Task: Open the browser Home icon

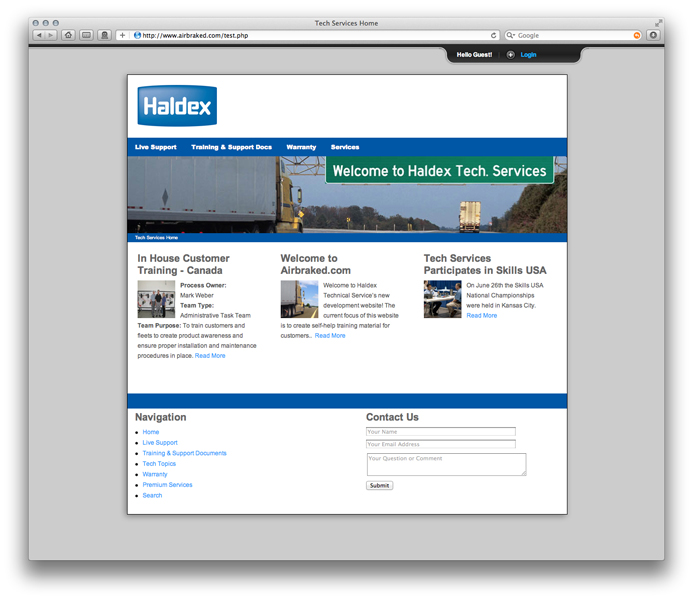Action: (68, 35)
